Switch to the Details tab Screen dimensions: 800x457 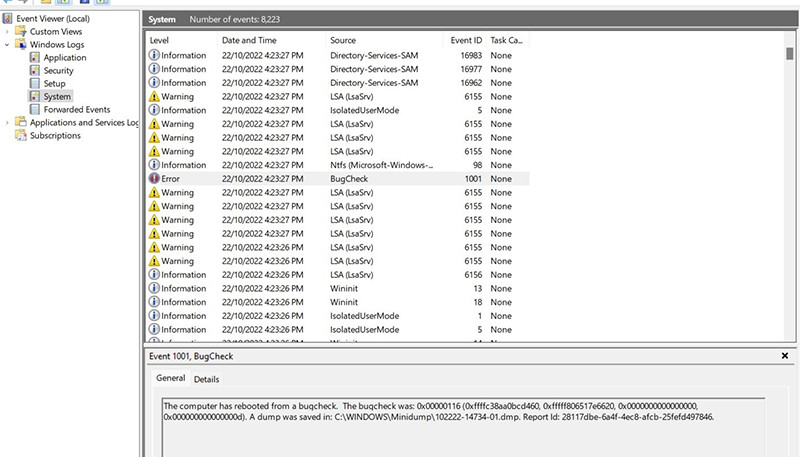[206, 380]
